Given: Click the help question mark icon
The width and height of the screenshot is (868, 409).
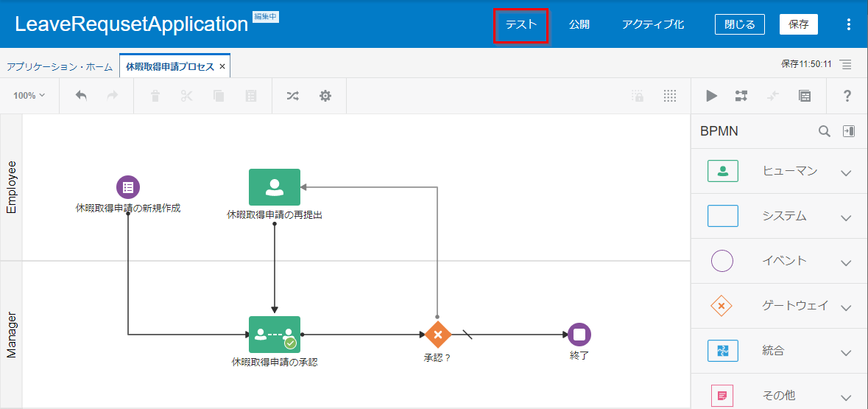Looking at the screenshot, I should [x=847, y=96].
